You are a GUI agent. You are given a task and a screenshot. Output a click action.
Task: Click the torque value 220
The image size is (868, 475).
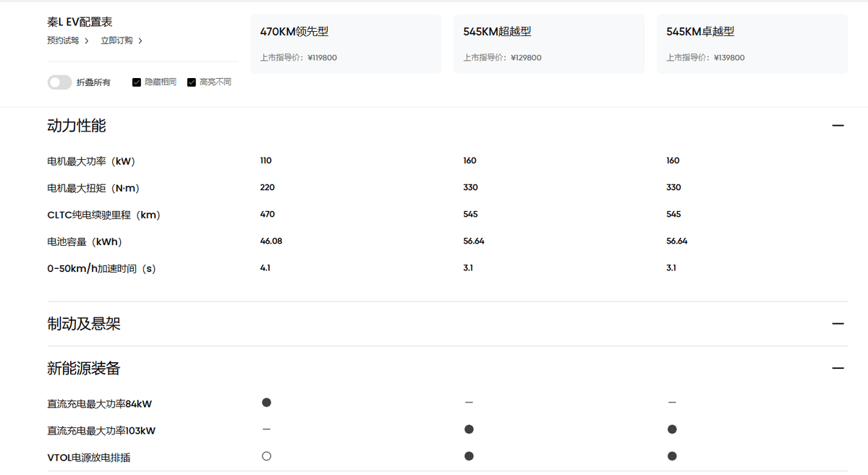click(268, 187)
